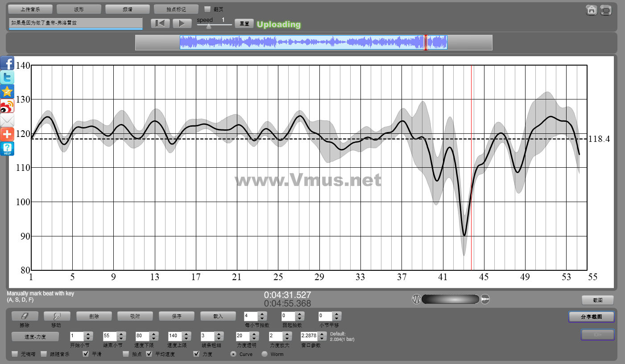The width and height of the screenshot is (625, 364).
Task: Enable the 翻页 page-flip checkbox
Action: (207, 9)
